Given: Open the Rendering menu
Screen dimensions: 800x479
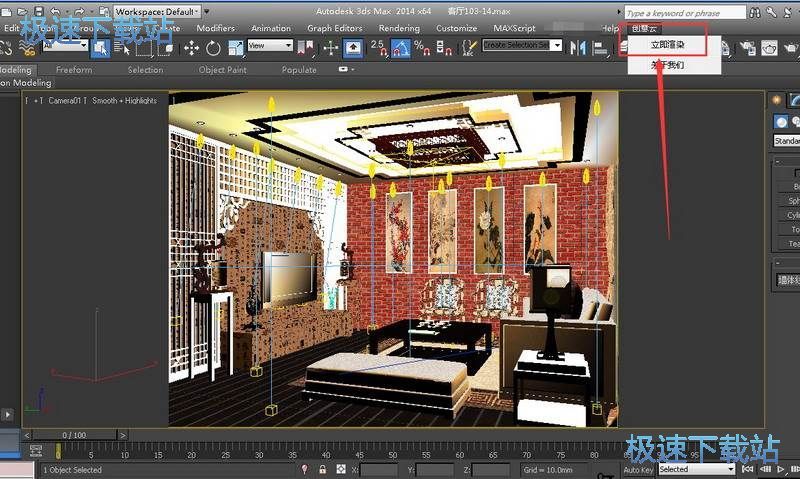Looking at the screenshot, I should (399, 28).
